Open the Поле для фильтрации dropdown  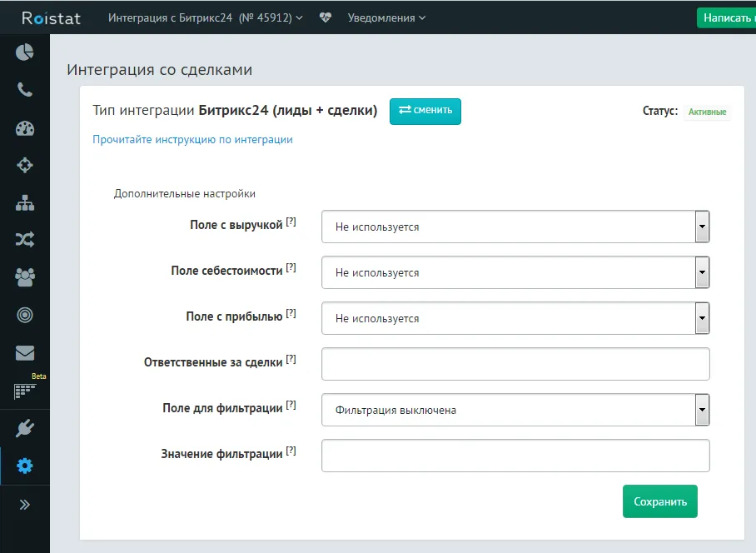[700, 409]
